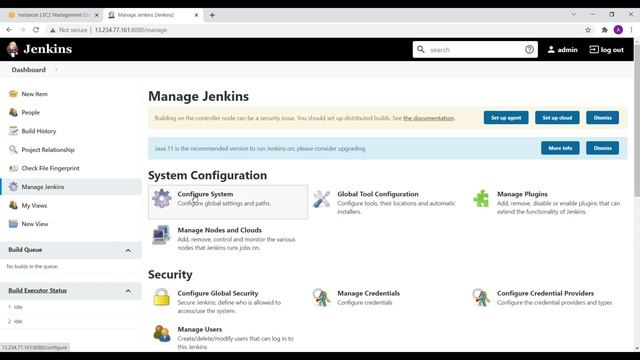Open Manage Nodes and Clouds computer icon

[x=161, y=235]
